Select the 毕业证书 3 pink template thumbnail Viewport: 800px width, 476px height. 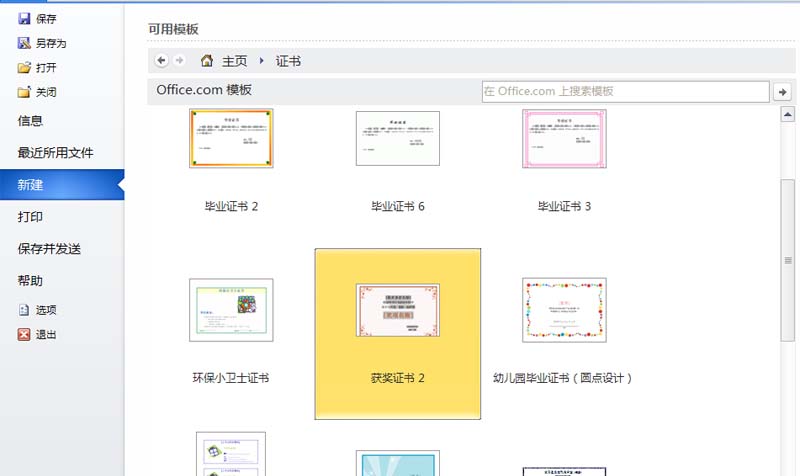[x=564, y=138]
